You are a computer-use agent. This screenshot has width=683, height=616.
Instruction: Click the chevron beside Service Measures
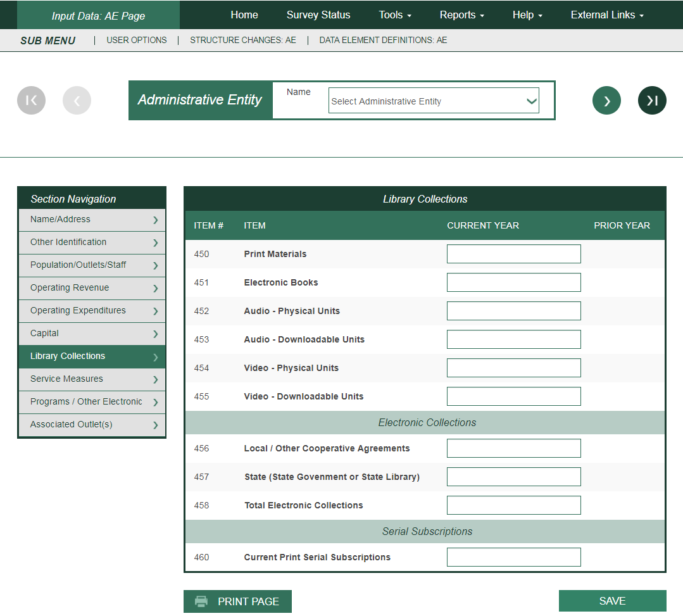(155, 380)
